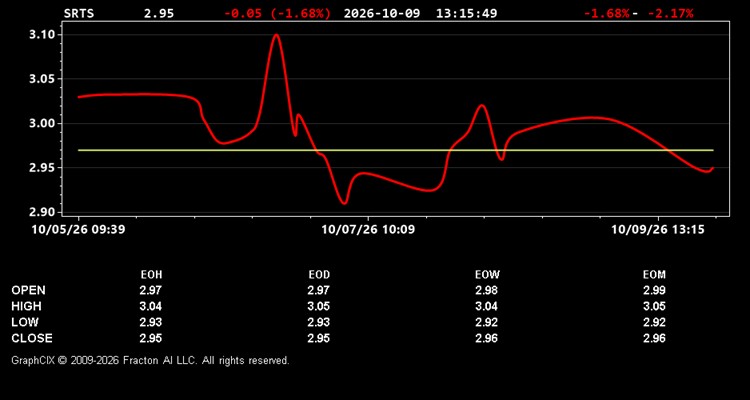Select the EOM OPEN value 2.99
The width and height of the screenshot is (750, 400).
pyautogui.click(x=654, y=290)
